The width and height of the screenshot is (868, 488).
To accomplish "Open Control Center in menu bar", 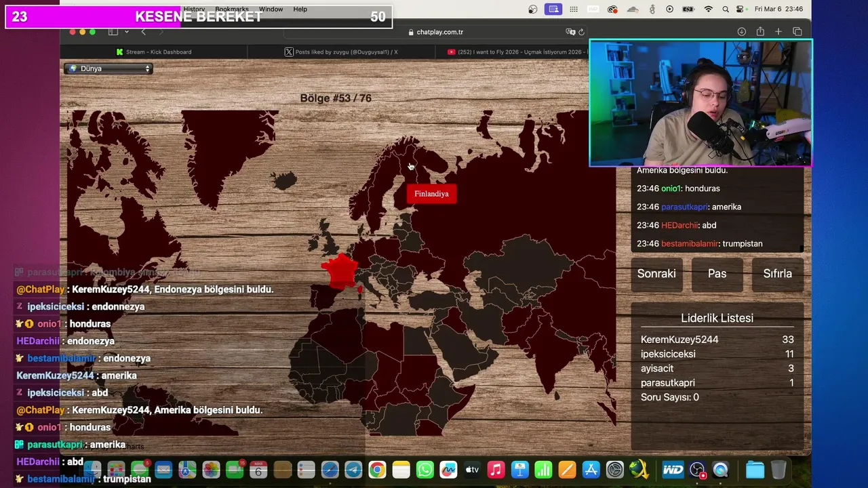I will (741, 9).
